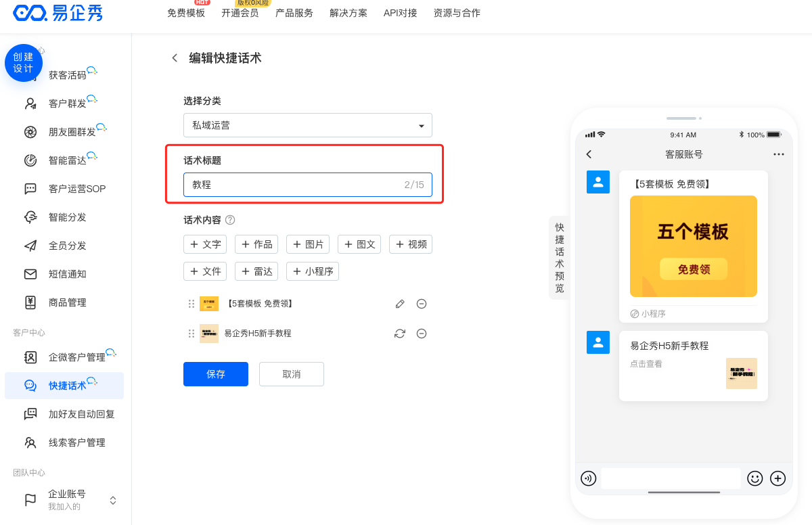Add 作品 content
The width and height of the screenshot is (812, 525).
coord(256,244)
